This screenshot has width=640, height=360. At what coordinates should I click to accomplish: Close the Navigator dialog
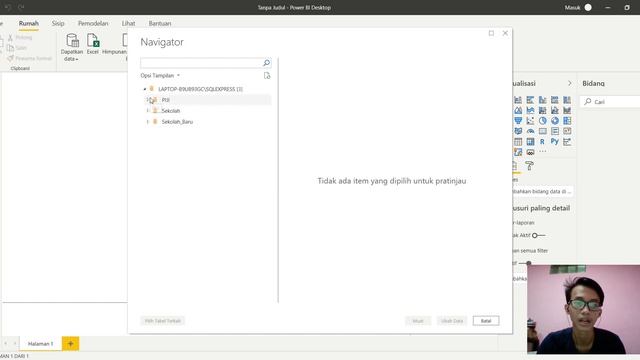tap(505, 33)
